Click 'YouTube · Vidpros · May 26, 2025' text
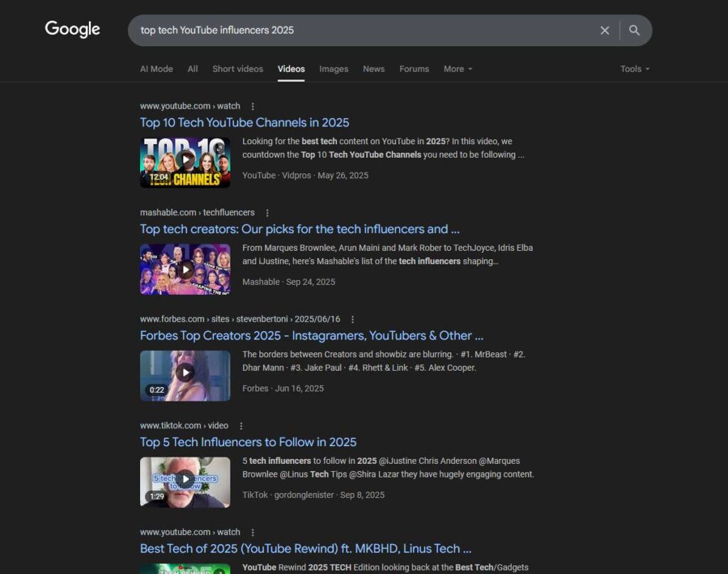This screenshot has height=574, width=728. [x=305, y=175]
